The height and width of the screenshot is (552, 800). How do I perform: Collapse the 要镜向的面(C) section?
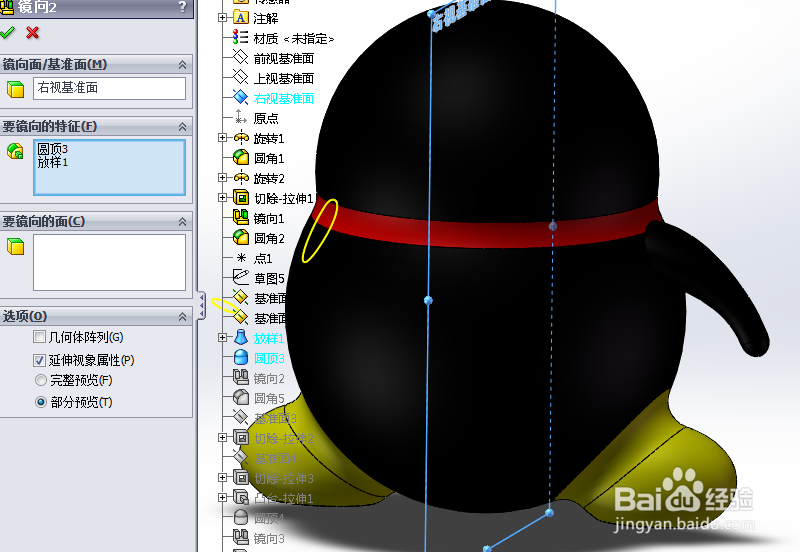pos(182,222)
